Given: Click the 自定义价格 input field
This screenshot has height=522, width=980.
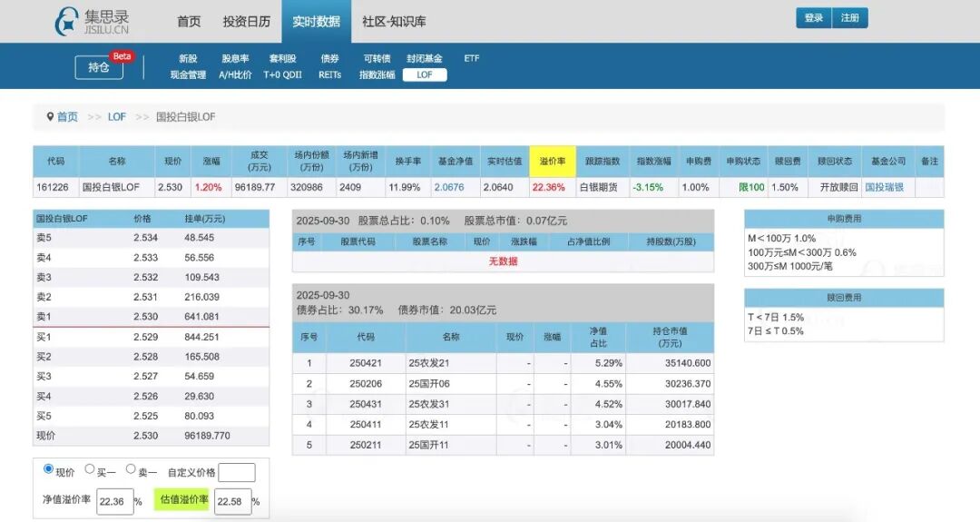Looking at the screenshot, I should tap(237, 473).
